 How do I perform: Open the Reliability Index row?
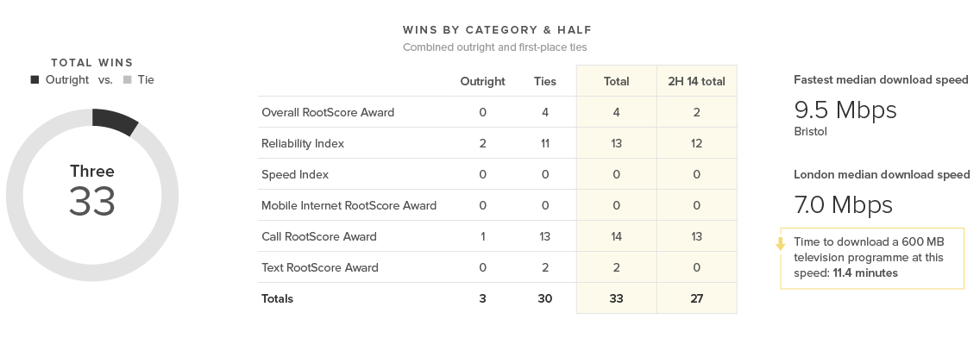pos(303,143)
